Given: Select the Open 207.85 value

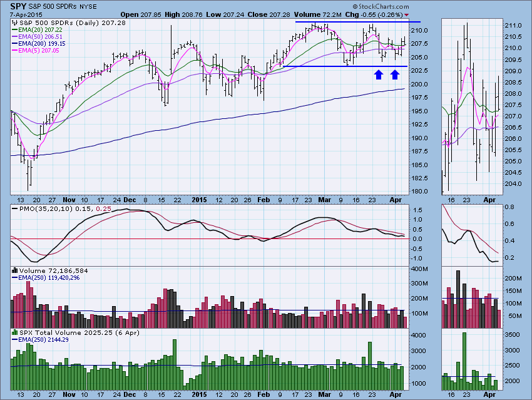Looking at the screenshot, I should pyautogui.click(x=141, y=14).
